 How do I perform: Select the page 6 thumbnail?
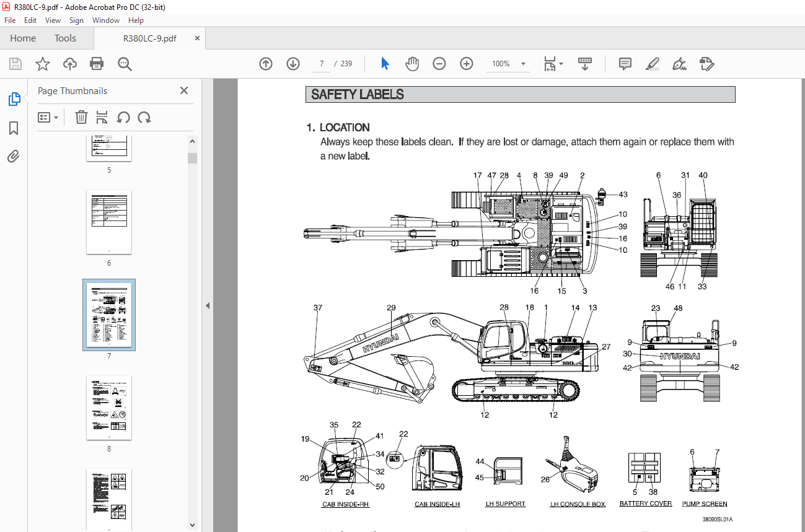click(109, 222)
